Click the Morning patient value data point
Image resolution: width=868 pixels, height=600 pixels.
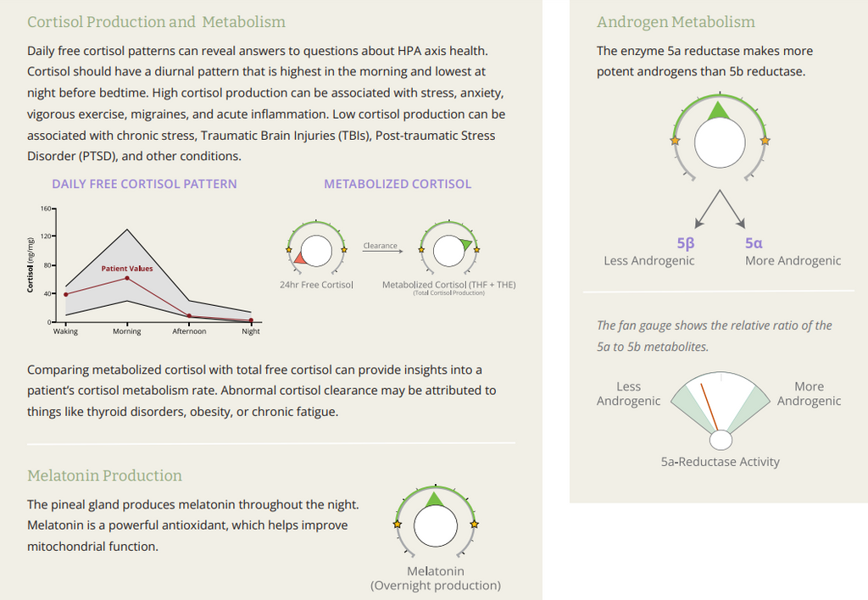click(127, 278)
